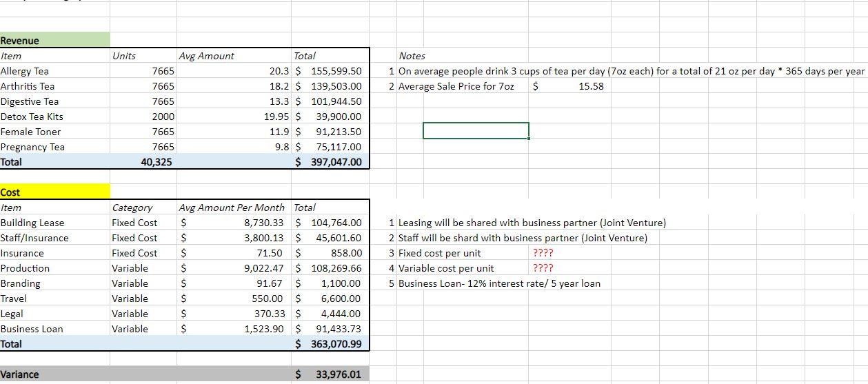This screenshot has width=868, height=384.
Task: Click the 9,022.47 monthly amount cell
Action: (234, 268)
